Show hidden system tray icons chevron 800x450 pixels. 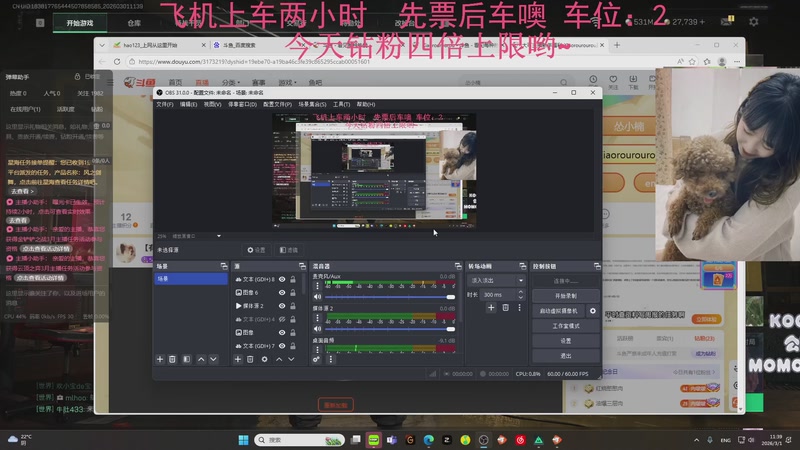(x=696, y=440)
